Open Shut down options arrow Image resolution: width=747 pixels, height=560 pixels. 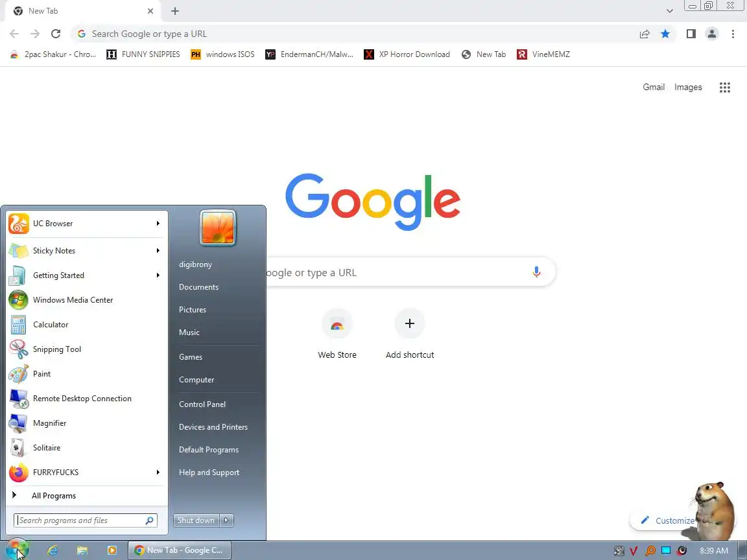click(x=226, y=520)
